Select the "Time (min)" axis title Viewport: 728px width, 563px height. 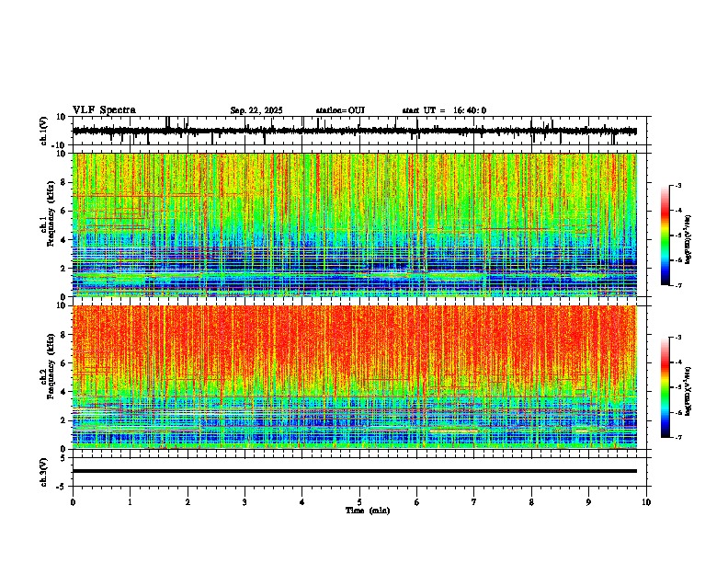[x=368, y=511]
